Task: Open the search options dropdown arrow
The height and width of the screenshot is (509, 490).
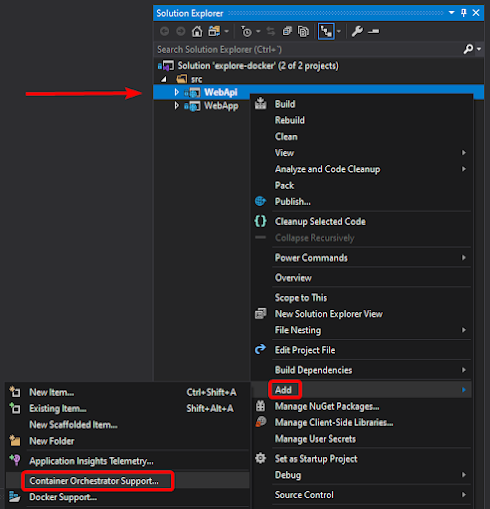Action: pos(479,49)
